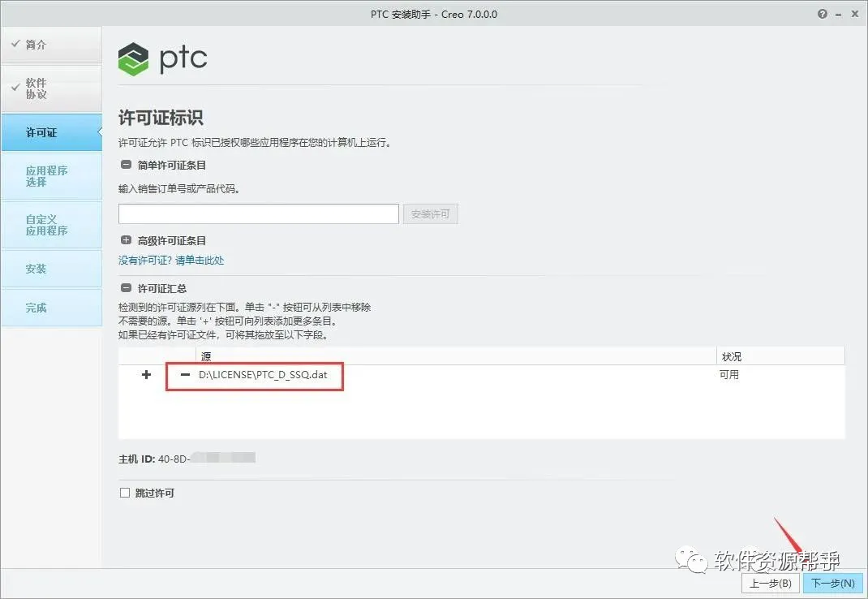The width and height of the screenshot is (868, 599).
Task: Click the 没有许可证? 请单击此处 link
Action: pos(171,260)
